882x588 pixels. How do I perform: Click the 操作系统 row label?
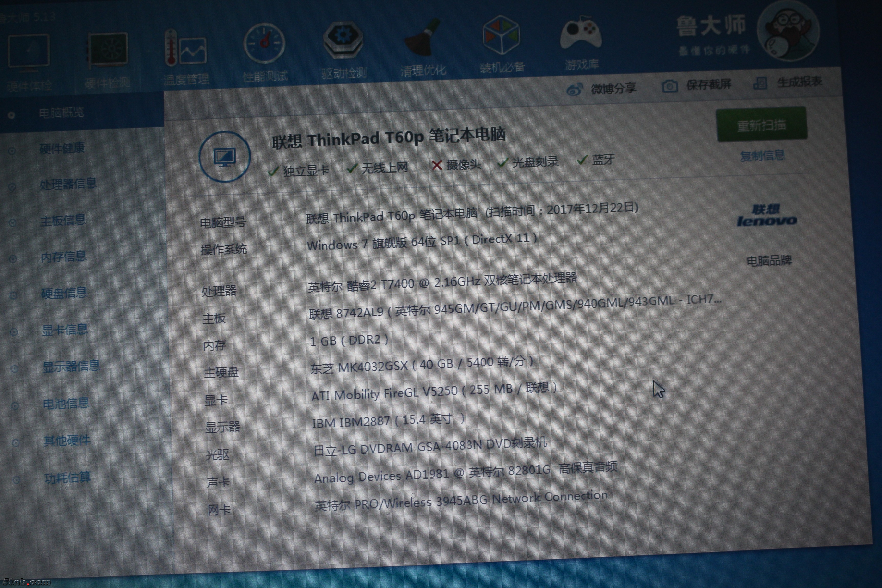click(224, 249)
